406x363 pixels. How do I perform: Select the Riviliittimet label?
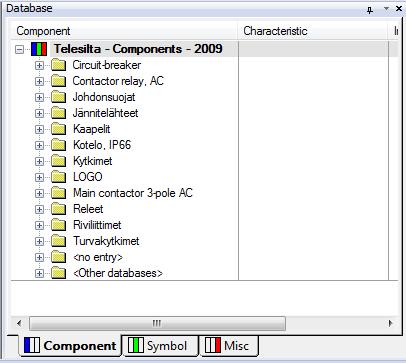(97, 225)
